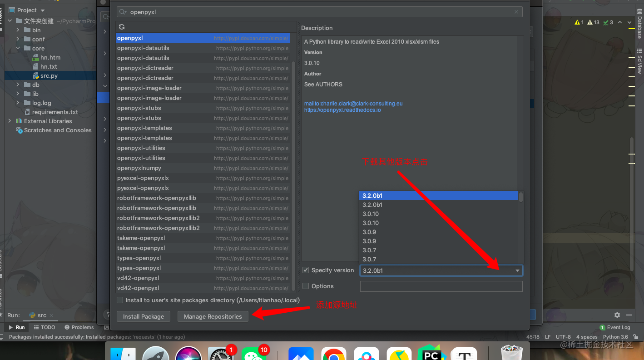
Task: Expand External Libraries node
Action: point(10,121)
